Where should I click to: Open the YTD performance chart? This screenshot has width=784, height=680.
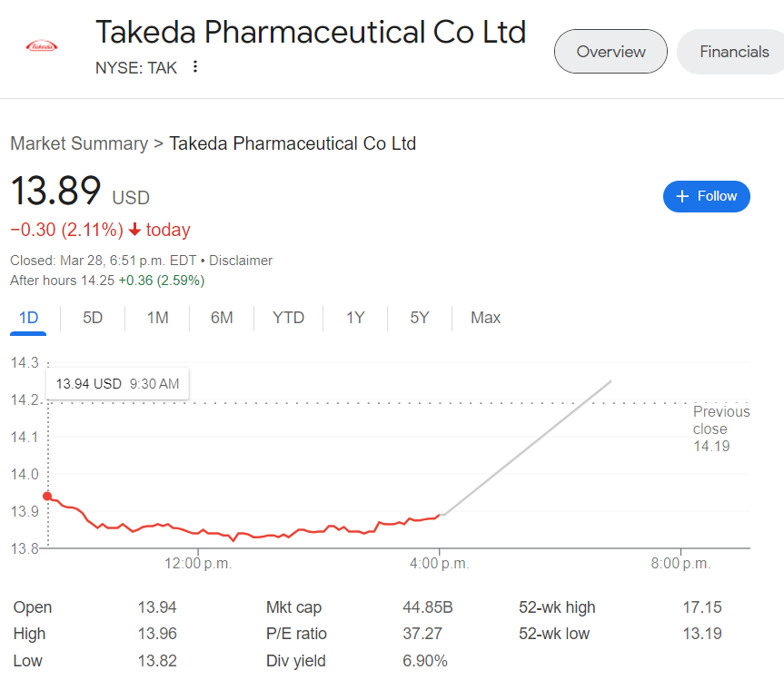[288, 318]
